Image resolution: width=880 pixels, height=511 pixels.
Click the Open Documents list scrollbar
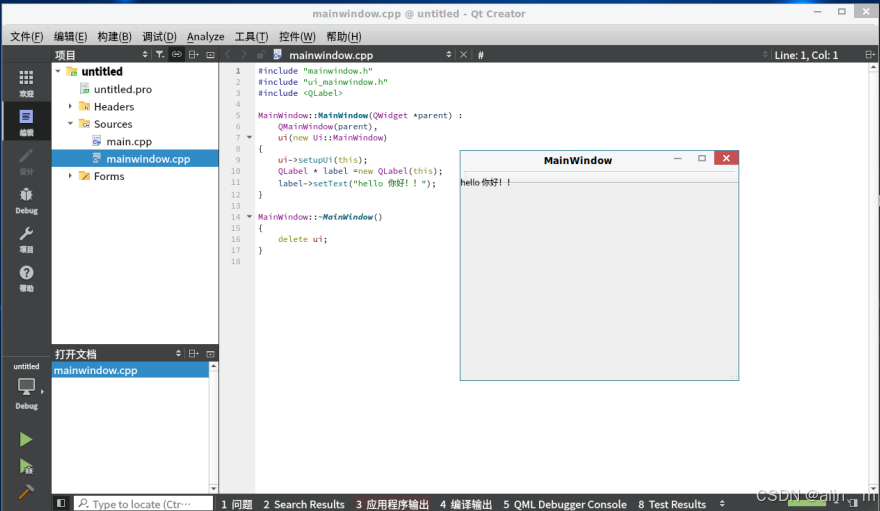213,428
